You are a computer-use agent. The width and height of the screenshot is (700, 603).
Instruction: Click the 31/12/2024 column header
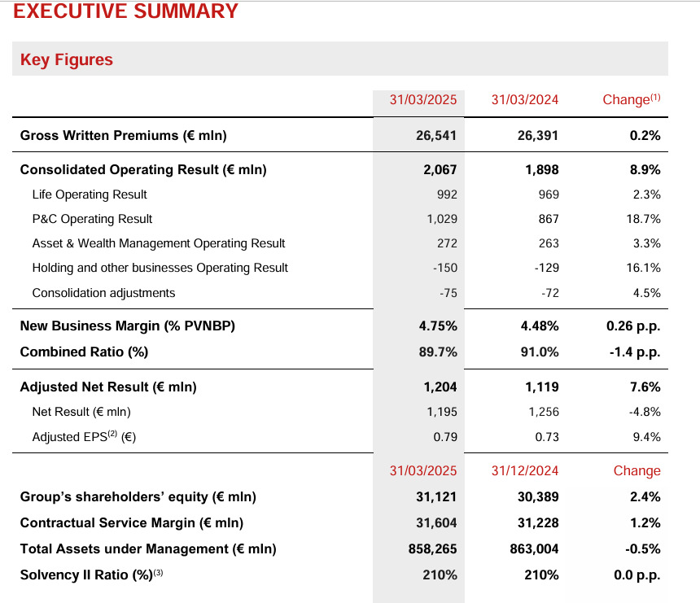(525, 471)
